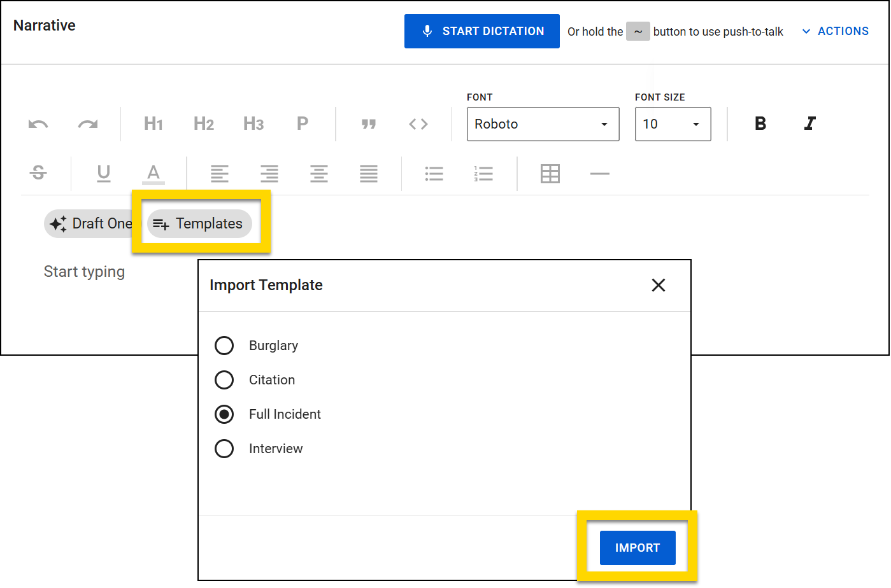The width and height of the screenshot is (891, 588).
Task: Select the Citation template
Action: (224, 380)
